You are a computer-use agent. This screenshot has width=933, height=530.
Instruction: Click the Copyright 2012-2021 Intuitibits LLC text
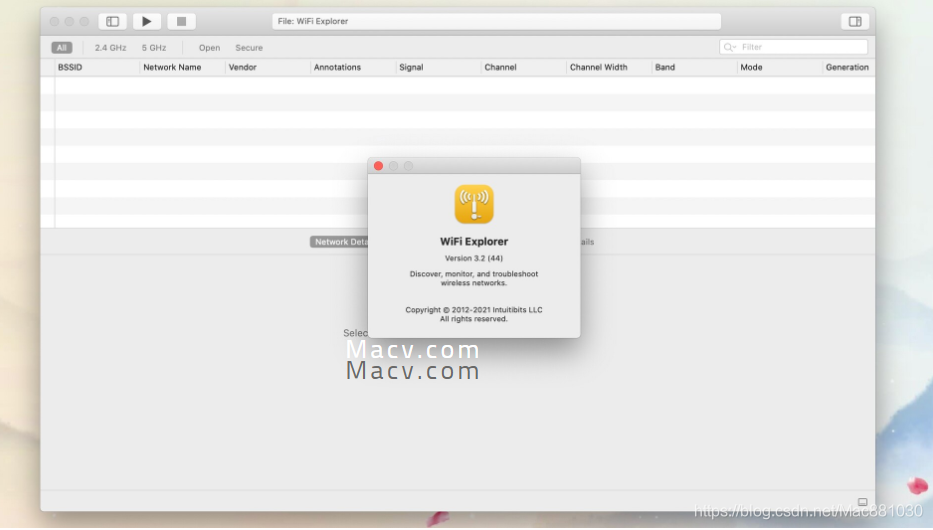click(474, 310)
